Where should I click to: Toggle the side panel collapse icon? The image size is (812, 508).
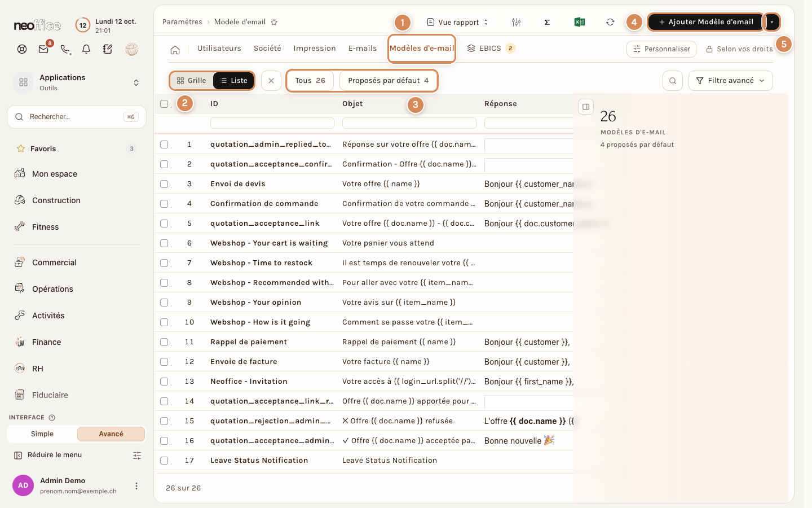coord(586,107)
